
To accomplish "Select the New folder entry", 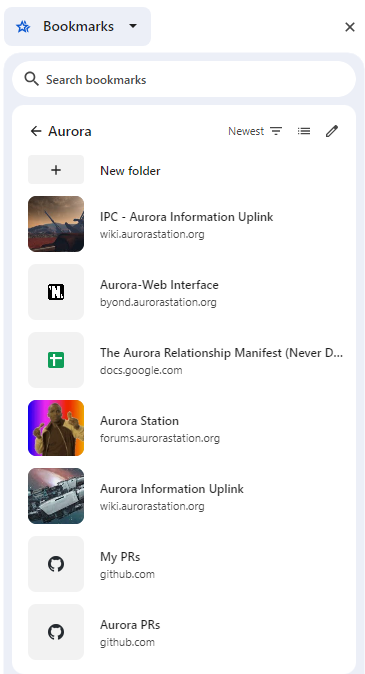I will pos(186,170).
